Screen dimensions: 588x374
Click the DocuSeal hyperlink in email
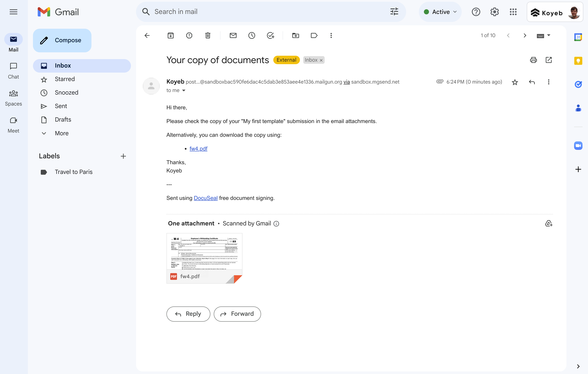tap(205, 198)
